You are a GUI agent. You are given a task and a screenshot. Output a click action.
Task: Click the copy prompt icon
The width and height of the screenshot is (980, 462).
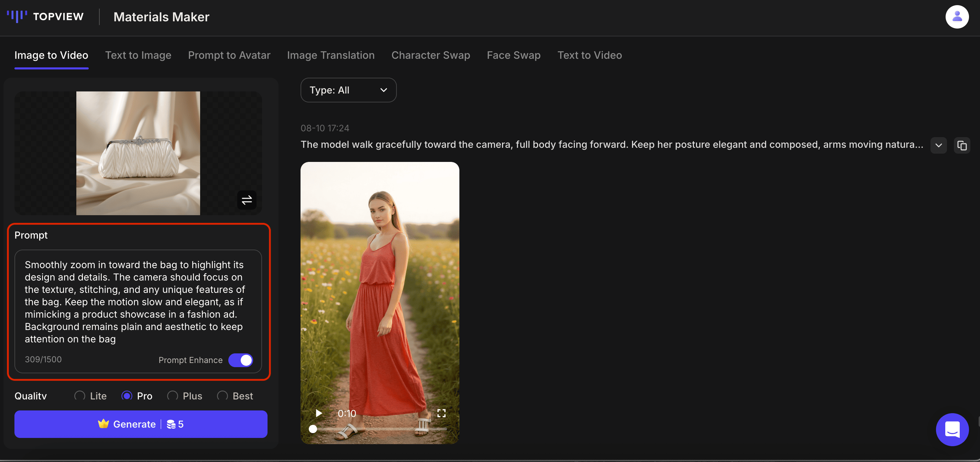click(x=961, y=145)
